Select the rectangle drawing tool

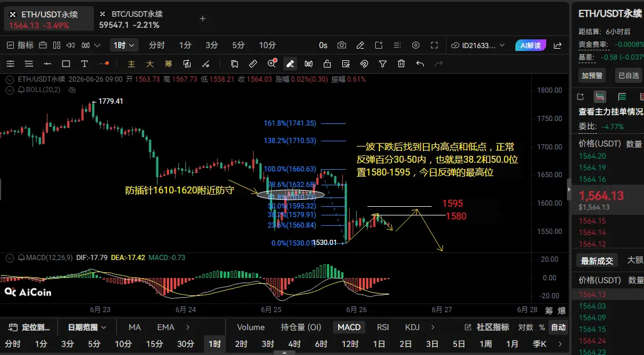65,64
